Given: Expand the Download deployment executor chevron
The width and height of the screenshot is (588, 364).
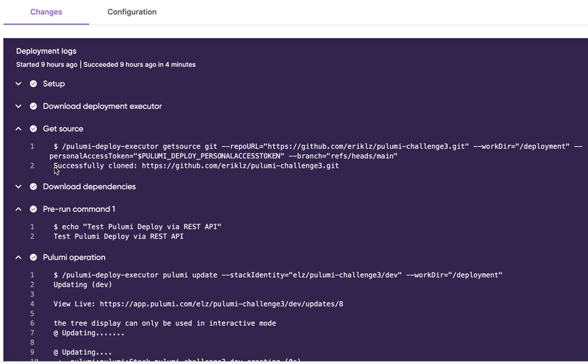Looking at the screenshot, I should (x=19, y=106).
